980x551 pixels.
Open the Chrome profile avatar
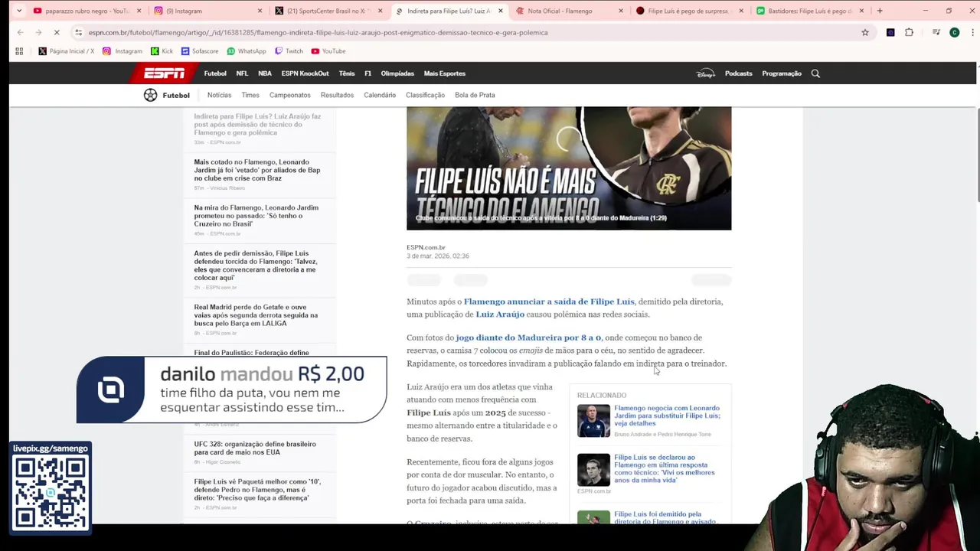pyautogui.click(x=954, y=32)
